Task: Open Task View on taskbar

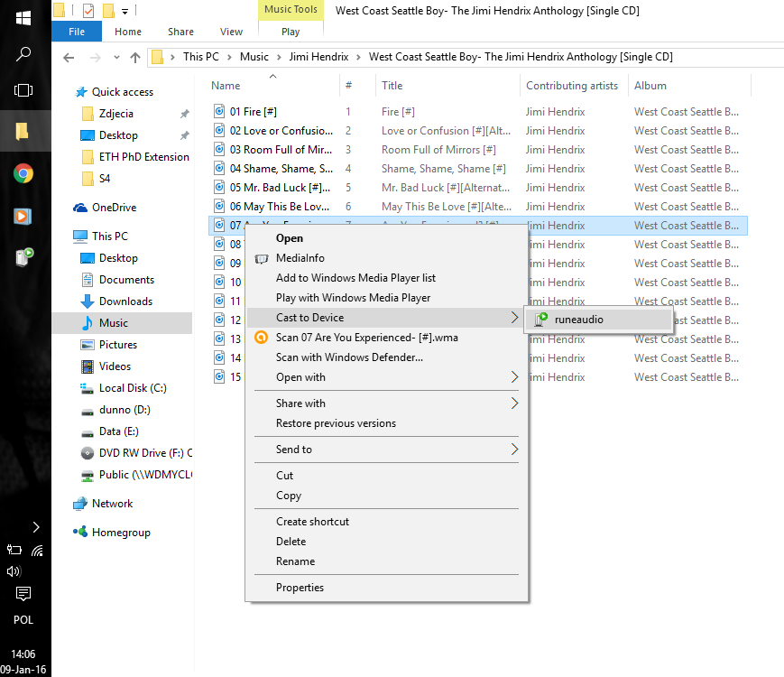Action: (23, 90)
